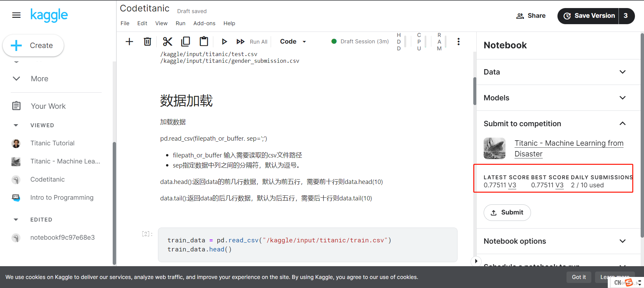The image size is (644, 288).
Task: Click the Titanic competition thumbnail
Action: [x=494, y=148]
